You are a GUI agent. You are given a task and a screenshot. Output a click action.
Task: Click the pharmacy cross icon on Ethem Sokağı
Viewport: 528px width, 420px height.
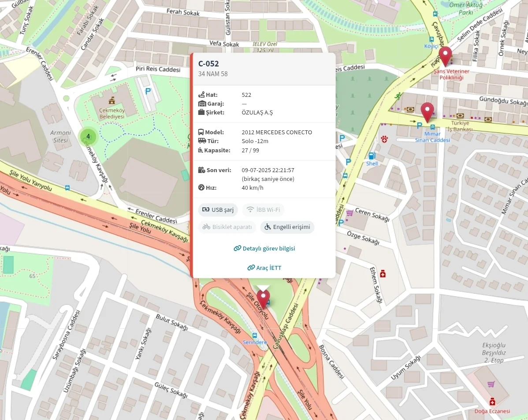point(383,274)
